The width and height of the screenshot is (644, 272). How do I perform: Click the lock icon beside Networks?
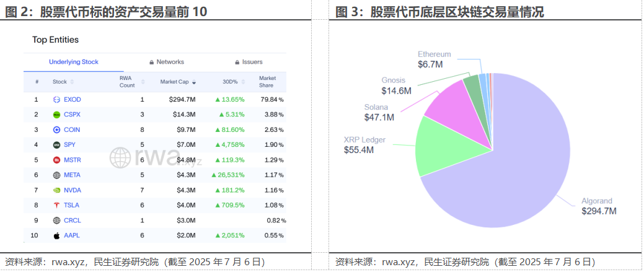pos(152,63)
